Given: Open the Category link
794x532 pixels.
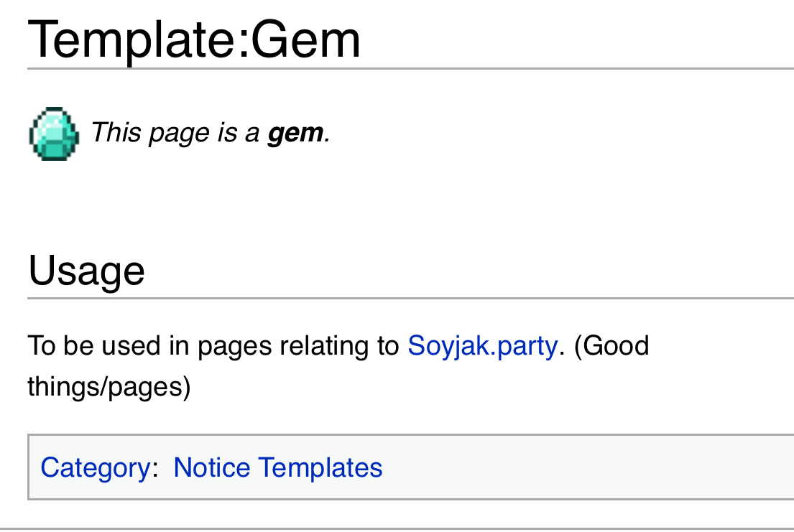Looking at the screenshot, I should (x=95, y=468).
